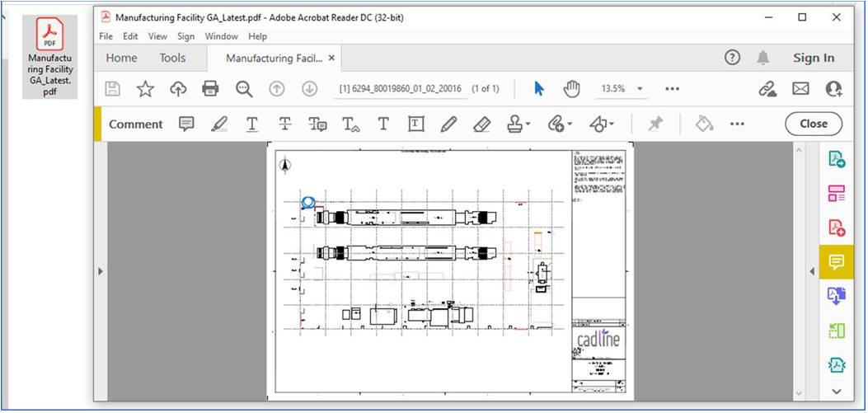Select the strikethrough text tool
This screenshot has height=413, width=868.
[285, 124]
